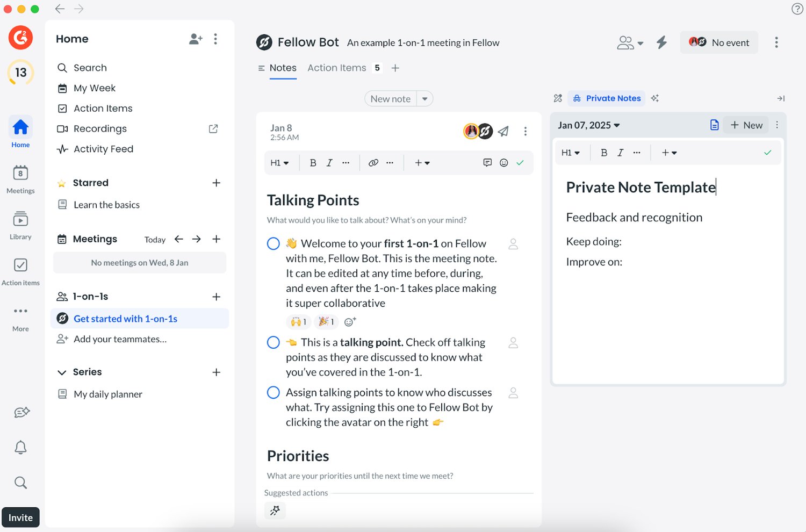Viewport: 806px width, 532px height.
Task: Click the add teammate icon beside Home
Action: 196,39
